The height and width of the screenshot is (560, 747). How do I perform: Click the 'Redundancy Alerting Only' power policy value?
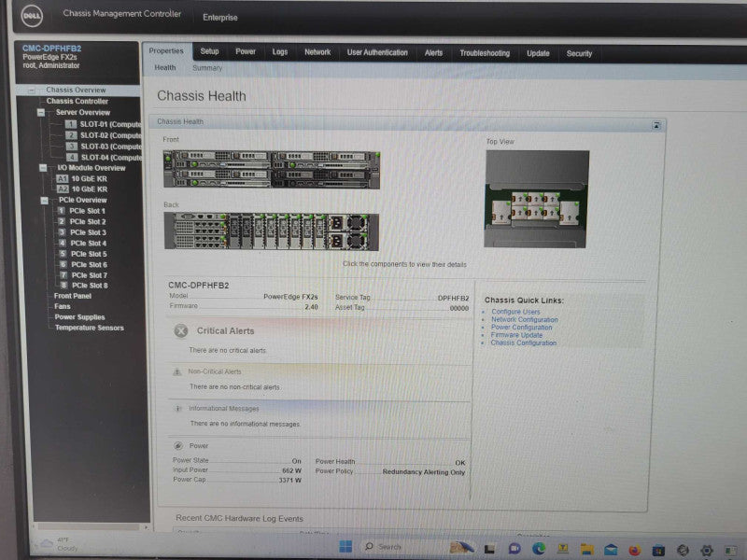(x=424, y=472)
